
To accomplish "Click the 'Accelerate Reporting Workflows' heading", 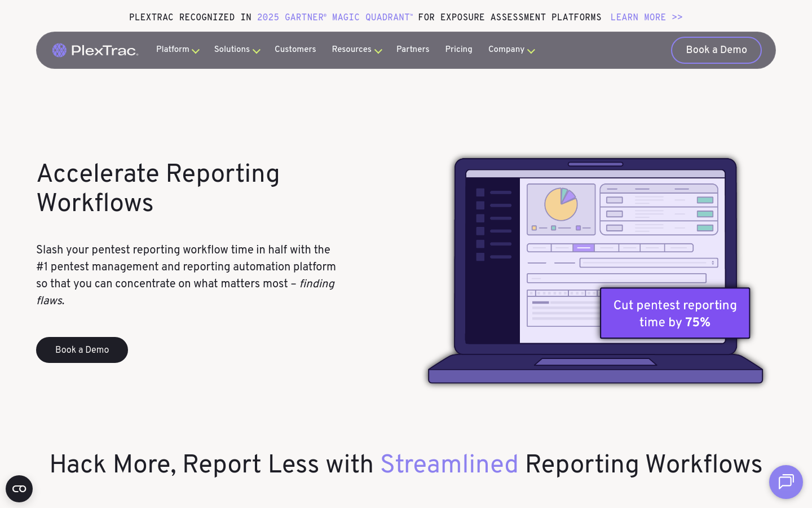I will click(158, 189).
